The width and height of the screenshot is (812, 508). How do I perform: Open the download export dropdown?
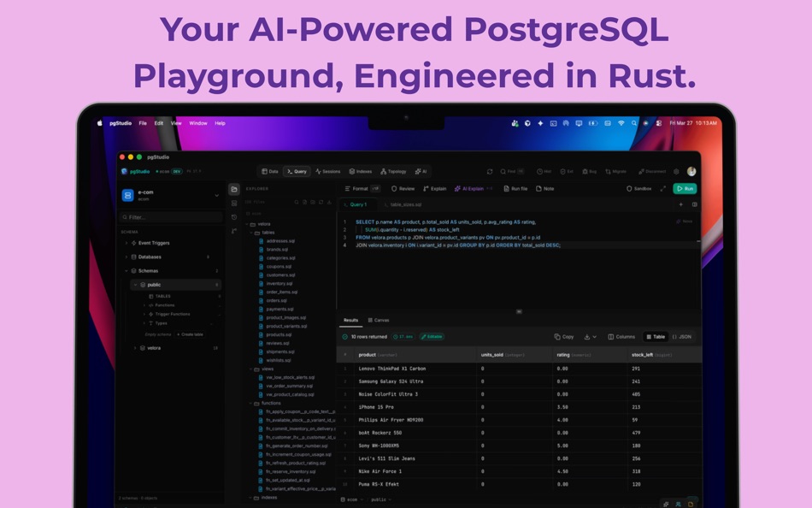click(x=591, y=337)
